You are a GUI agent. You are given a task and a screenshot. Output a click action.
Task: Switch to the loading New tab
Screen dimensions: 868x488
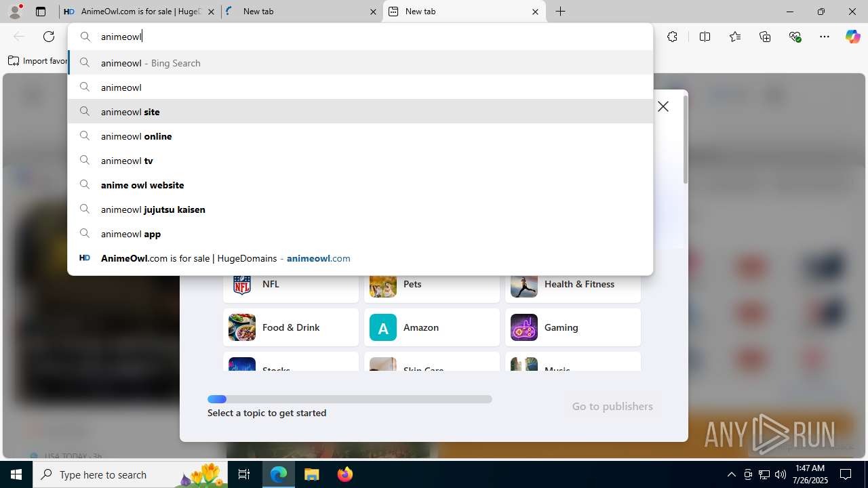point(302,12)
